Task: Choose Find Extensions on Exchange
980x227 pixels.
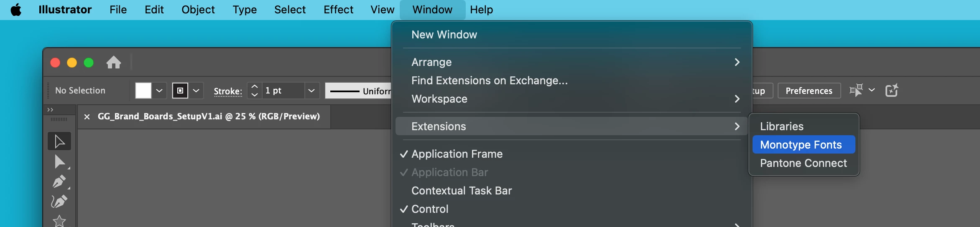Action: (x=572, y=81)
